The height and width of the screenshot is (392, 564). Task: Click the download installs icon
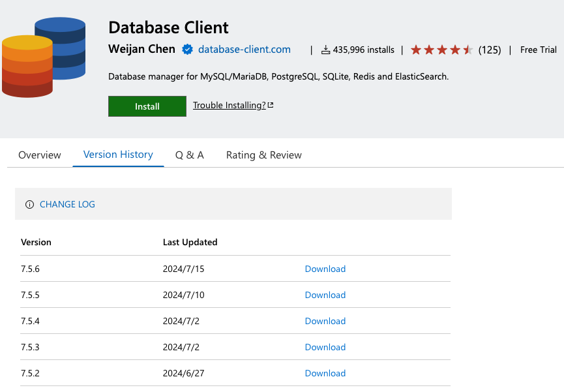point(325,50)
